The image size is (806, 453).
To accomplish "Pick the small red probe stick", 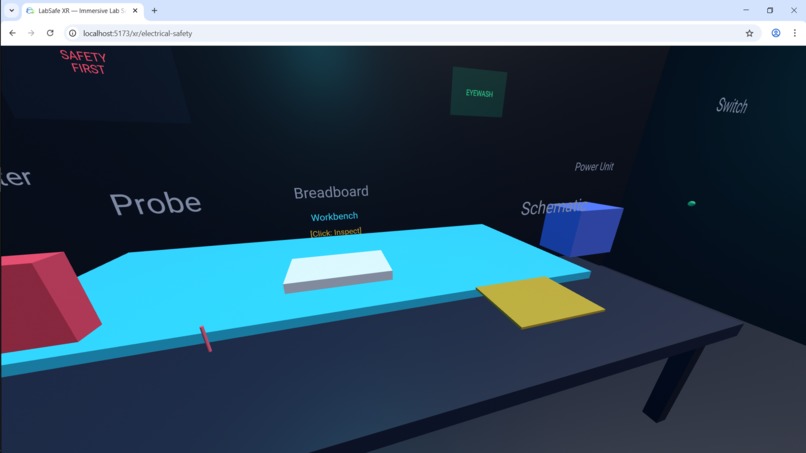I will [x=206, y=339].
